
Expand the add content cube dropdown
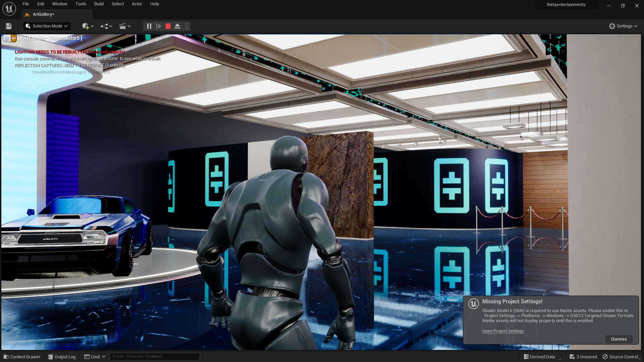88,26
